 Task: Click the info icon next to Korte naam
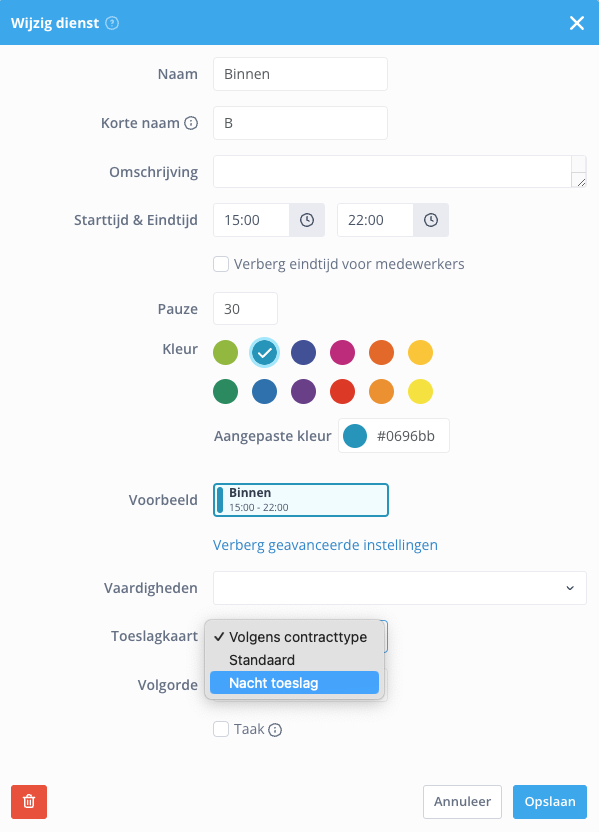(191, 123)
